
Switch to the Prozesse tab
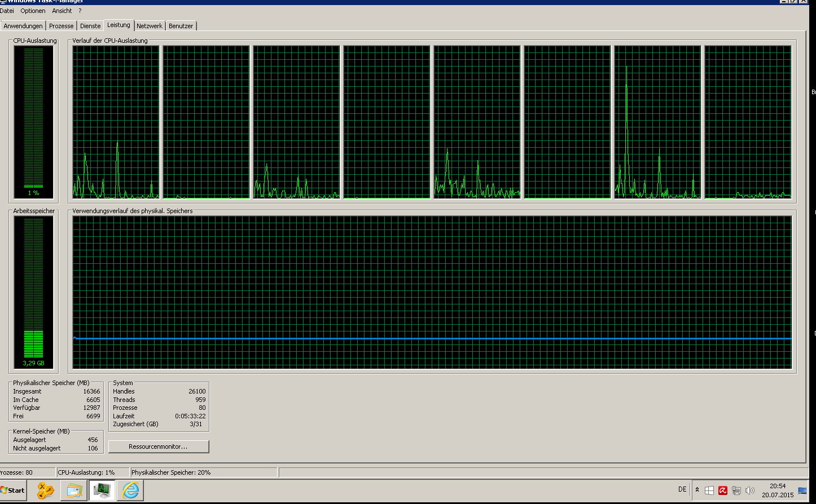pos(61,26)
